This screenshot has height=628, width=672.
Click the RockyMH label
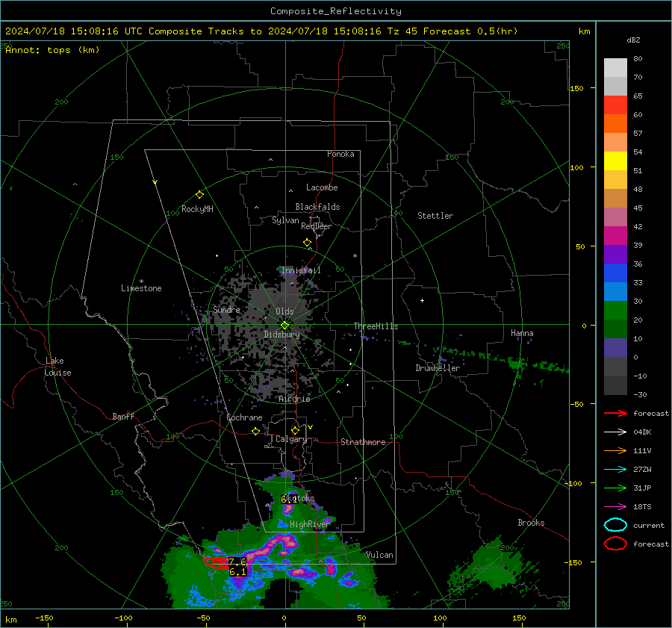[x=197, y=209]
